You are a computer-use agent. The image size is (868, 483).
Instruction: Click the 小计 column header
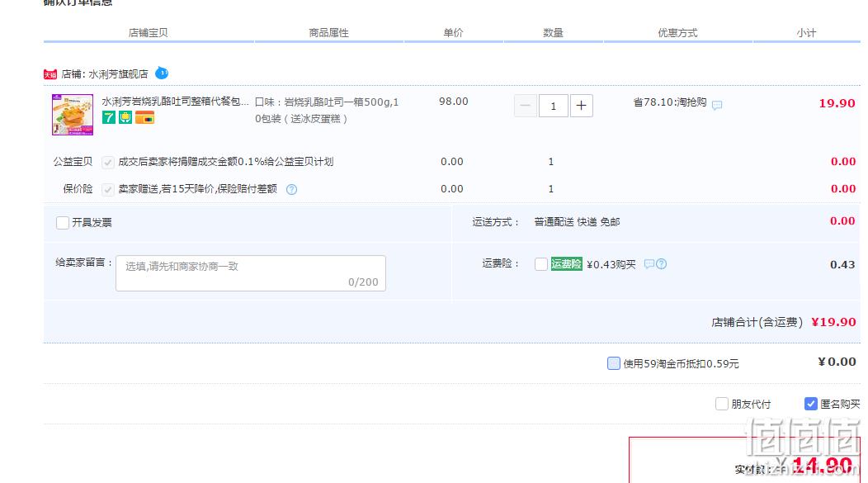click(x=807, y=33)
